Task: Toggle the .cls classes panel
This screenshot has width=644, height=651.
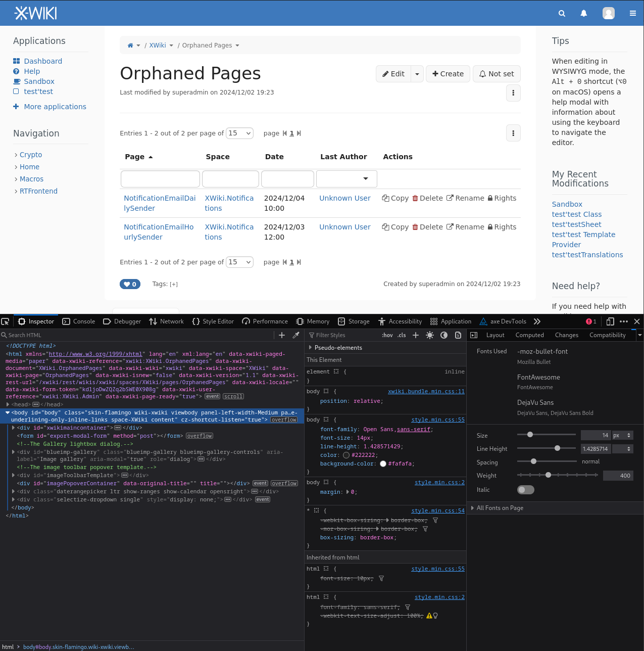Action: point(402,335)
